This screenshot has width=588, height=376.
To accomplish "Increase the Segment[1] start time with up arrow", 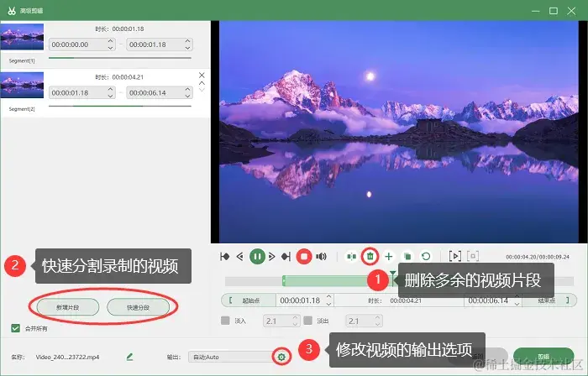I will (110, 41).
